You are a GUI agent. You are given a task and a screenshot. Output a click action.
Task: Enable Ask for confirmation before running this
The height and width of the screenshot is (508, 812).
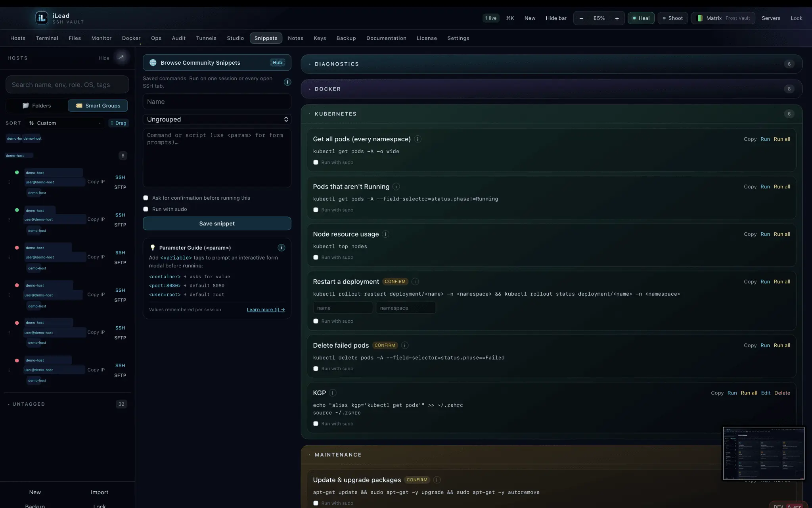point(146,198)
